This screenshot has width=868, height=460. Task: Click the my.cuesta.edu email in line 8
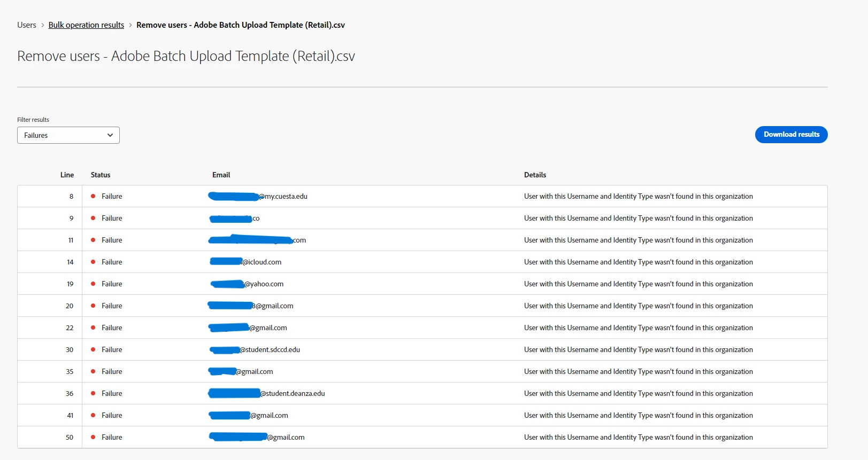click(x=258, y=197)
